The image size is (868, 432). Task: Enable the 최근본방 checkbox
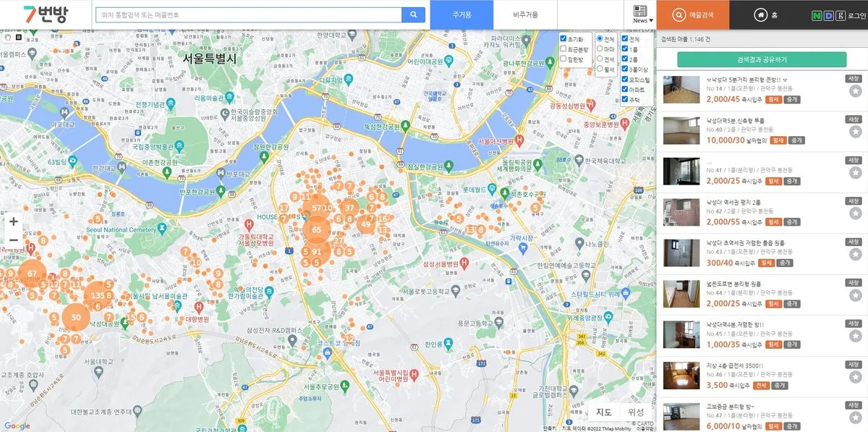tap(563, 49)
